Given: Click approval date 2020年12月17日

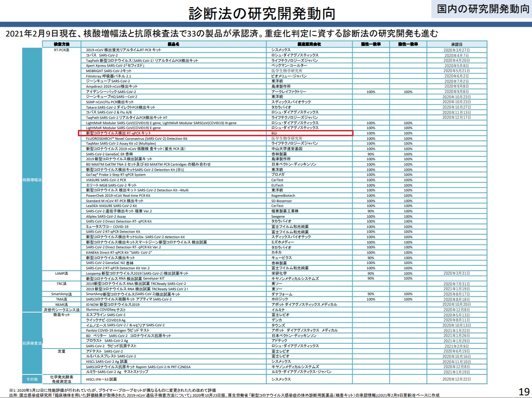Looking at the screenshot, I should (457, 118).
